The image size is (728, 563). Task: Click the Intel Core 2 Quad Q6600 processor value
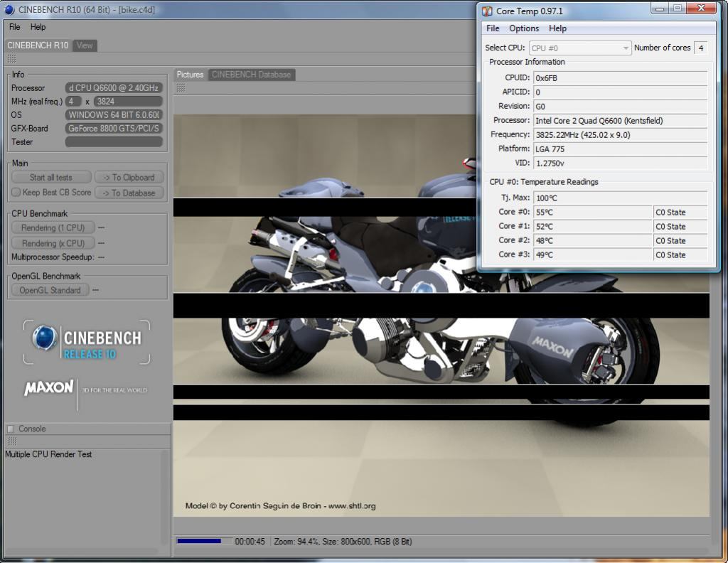620,121
